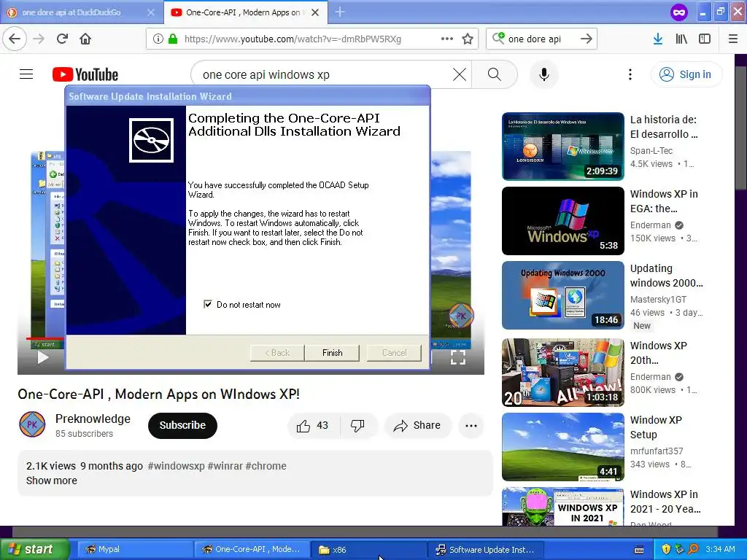Click the private browsing mask icon
This screenshot has width=747, height=560.
point(679,12)
